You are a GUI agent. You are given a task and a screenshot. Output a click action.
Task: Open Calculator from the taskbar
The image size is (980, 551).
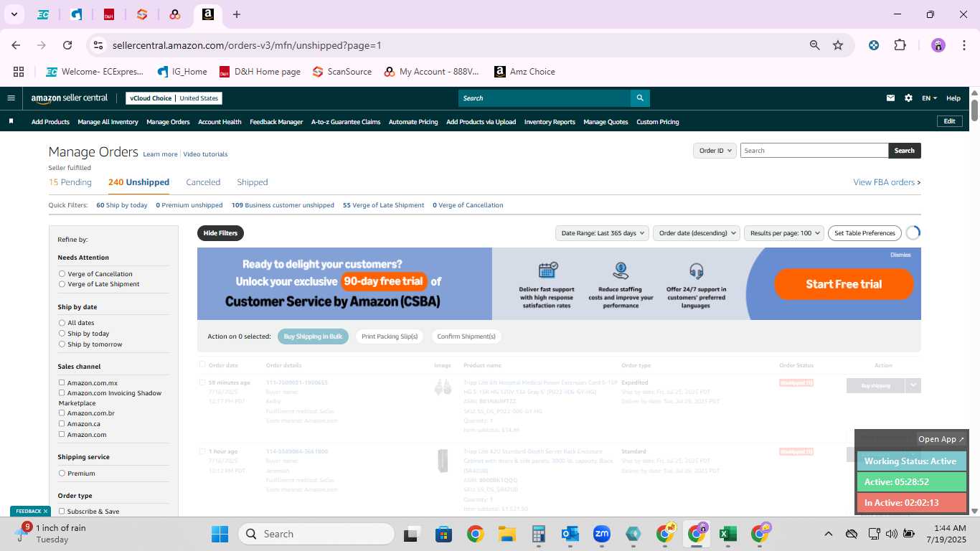pyautogui.click(x=539, y=534)
